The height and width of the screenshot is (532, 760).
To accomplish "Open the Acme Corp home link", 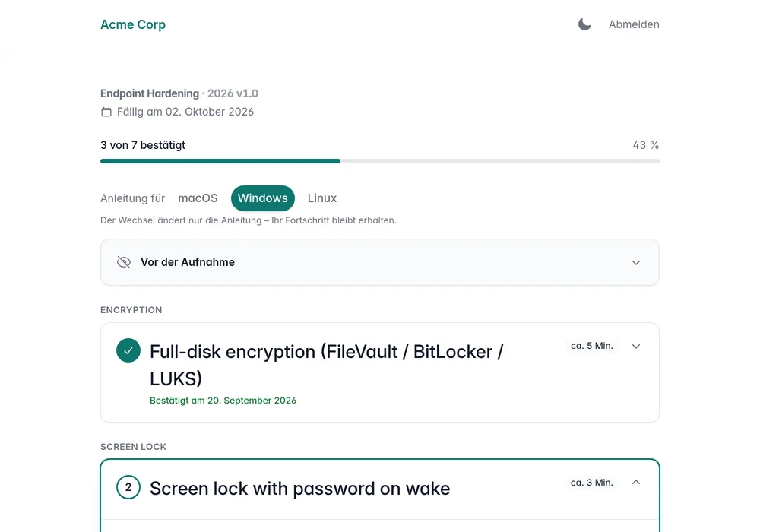I will [x=133, y=24].
